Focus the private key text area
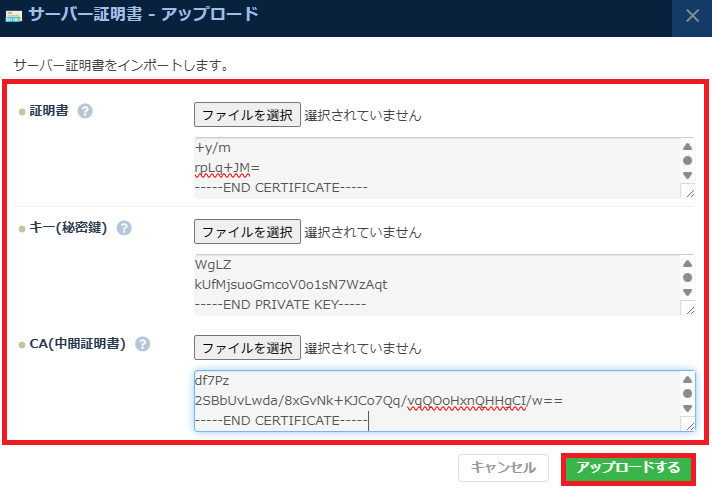 point(430,284)
